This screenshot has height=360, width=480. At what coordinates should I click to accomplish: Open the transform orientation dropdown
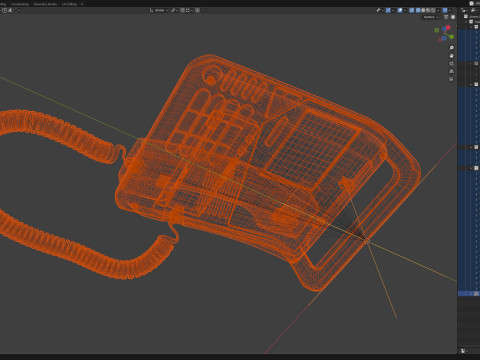coord(159,10)
